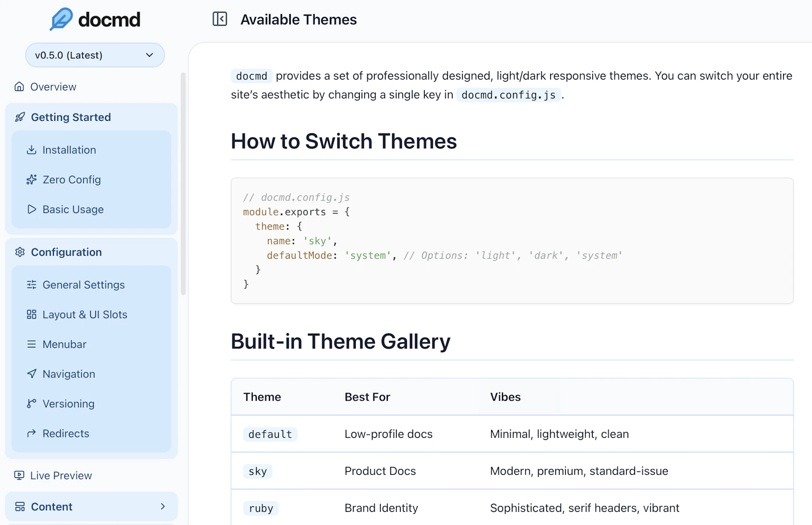Image resolution: width=812 pixels, height=525 pixels.
Task: Click the Best For column header
Action: pos(367,397)
